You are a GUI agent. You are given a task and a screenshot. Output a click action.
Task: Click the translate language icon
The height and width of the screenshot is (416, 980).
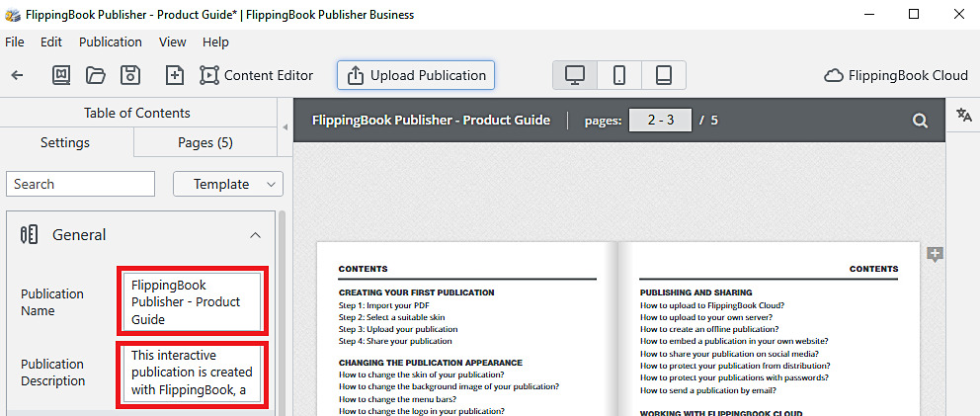964,115
